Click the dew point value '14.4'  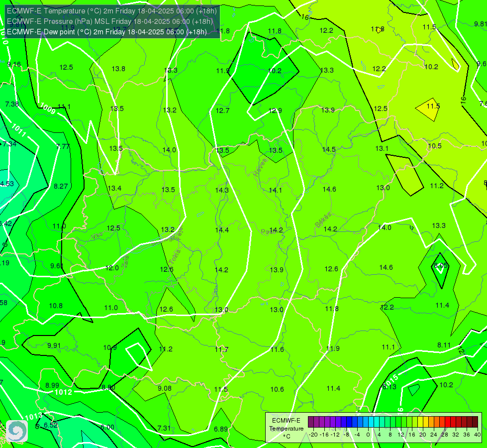tap(222, 230)
